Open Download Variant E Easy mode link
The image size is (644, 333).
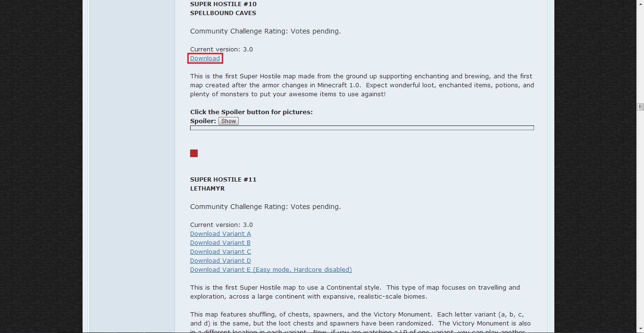tap(271, 269)
